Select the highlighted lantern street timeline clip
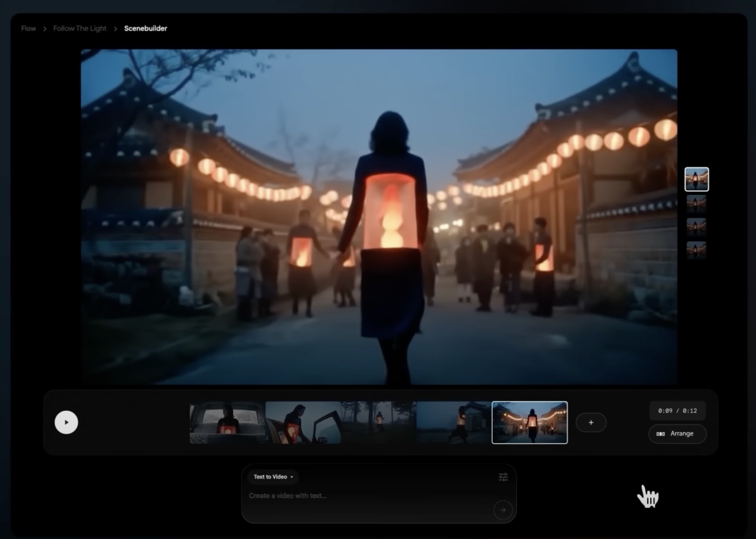The width and height of the screenshot is (756, 539). pos(529,423)
